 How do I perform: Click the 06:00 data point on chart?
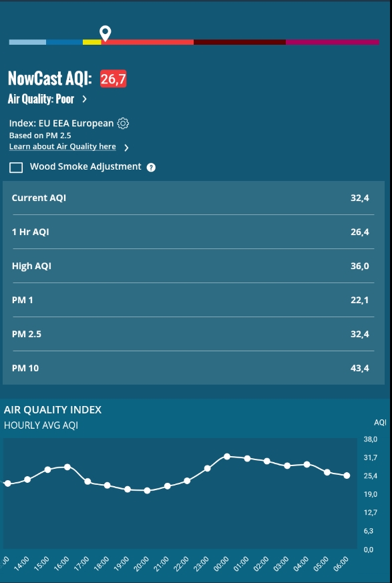point(347,475)
